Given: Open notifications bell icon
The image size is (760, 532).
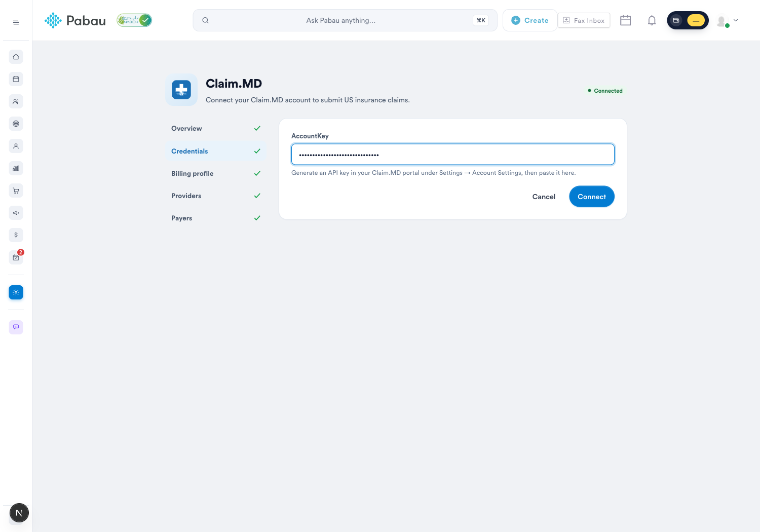Looking at the screenshot, I should click(652, 20).
